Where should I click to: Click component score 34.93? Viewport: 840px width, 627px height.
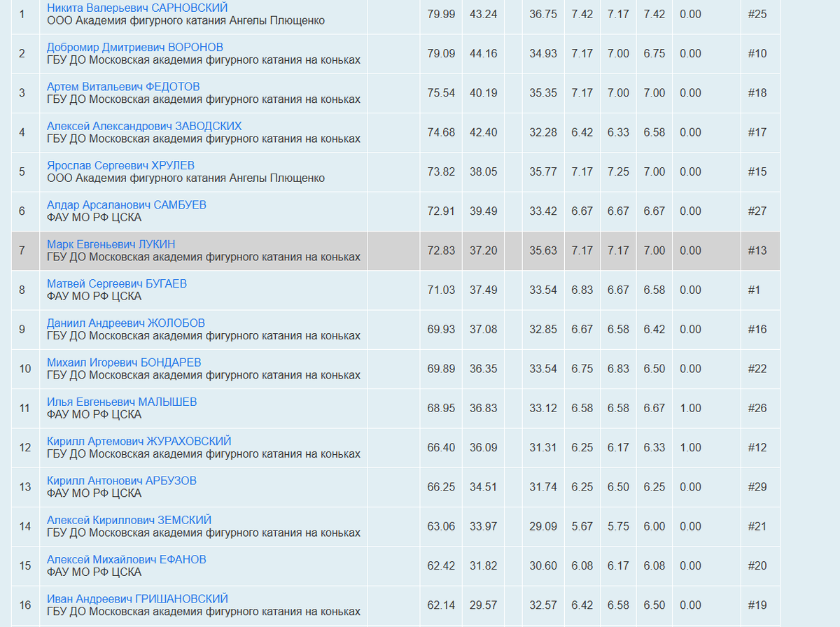pyautogui.click(x=543, y=53)
